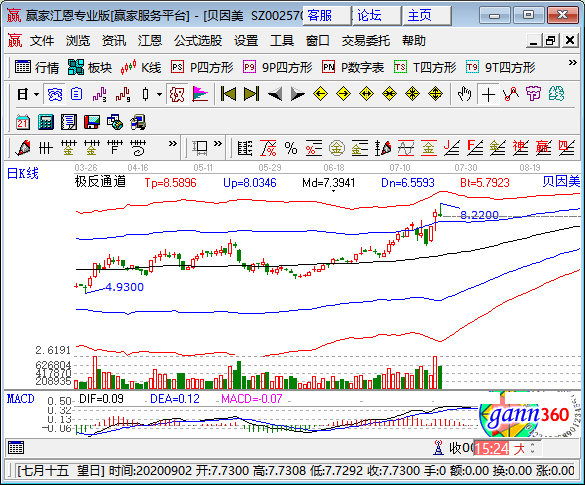The width and height of the screenshot is (585, 485).
Task: Open the 工具 menu
Action: click(x=282, y=41)
